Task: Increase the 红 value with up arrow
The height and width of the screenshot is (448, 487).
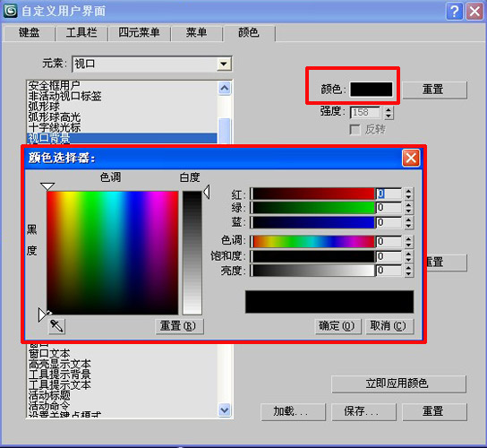Action: point(408,191)
